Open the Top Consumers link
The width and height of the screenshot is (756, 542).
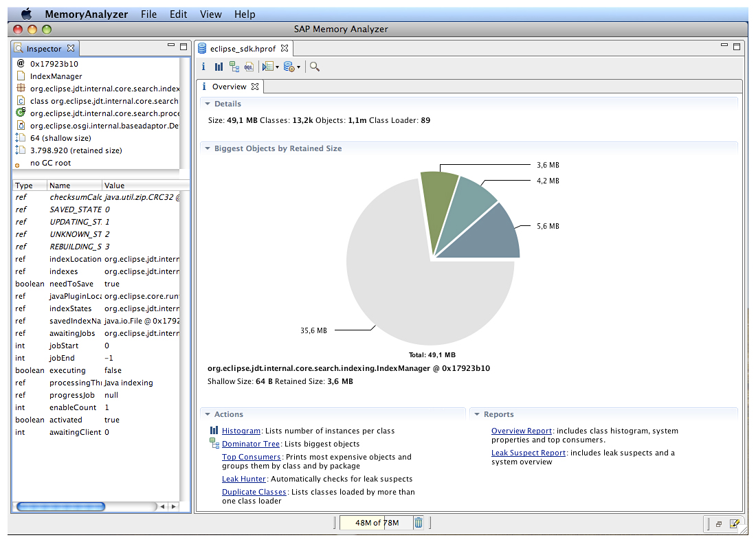click(251, 457)
